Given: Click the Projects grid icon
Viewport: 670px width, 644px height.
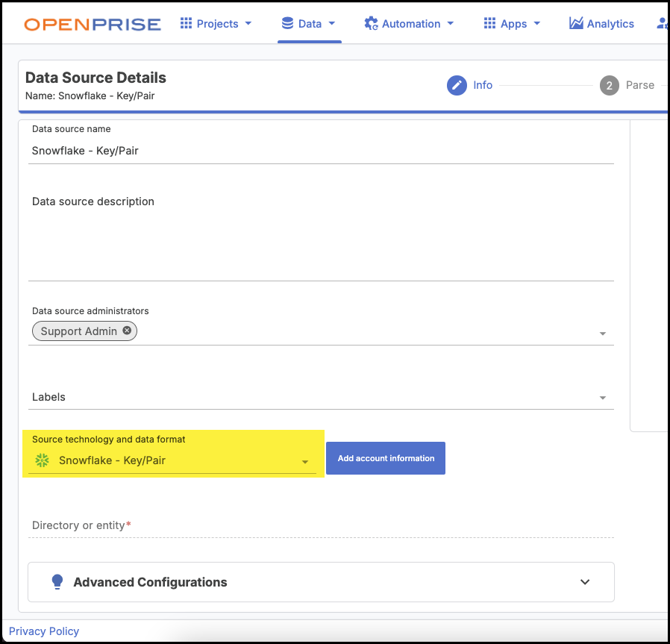Looking at the screenshot, I should (x=186, y=23).
